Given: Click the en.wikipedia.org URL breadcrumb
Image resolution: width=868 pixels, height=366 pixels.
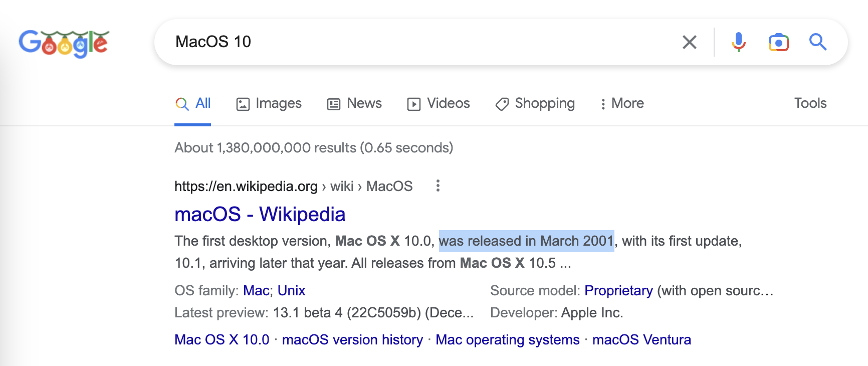Looking at the screenshot, I should point(294,187).
